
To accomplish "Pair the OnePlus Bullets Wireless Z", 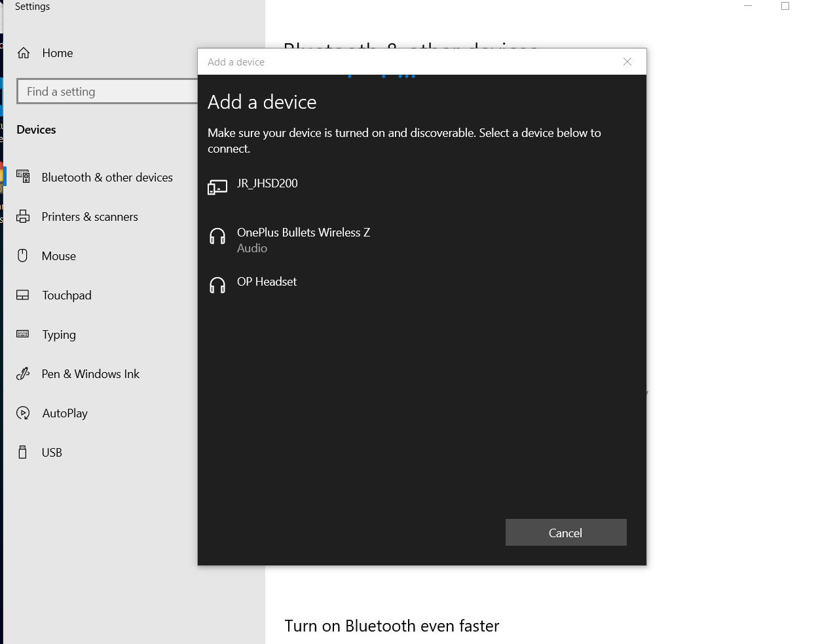I will tap(303, 233).
